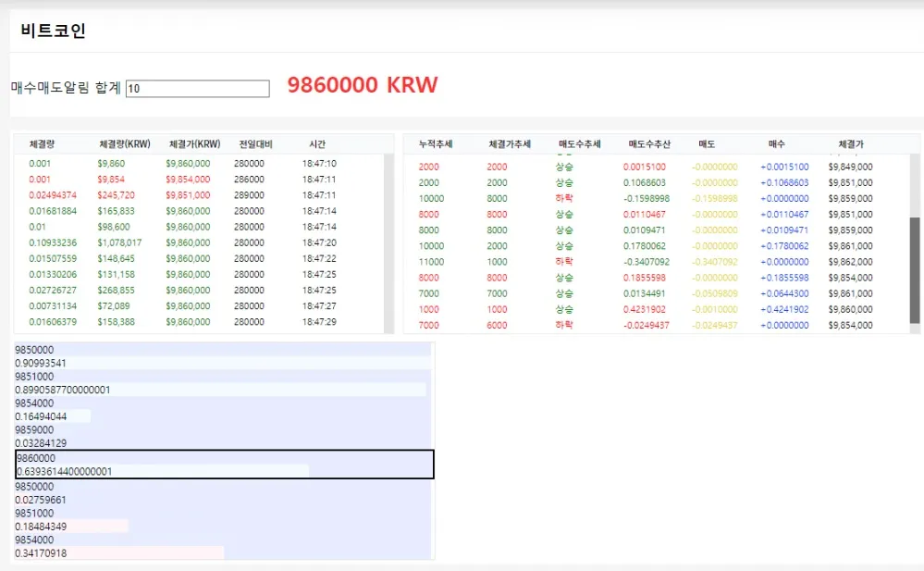Click the 0.8990587700000001 order book quantity
This screenshot has height=571, width=924.
point(63,390)
